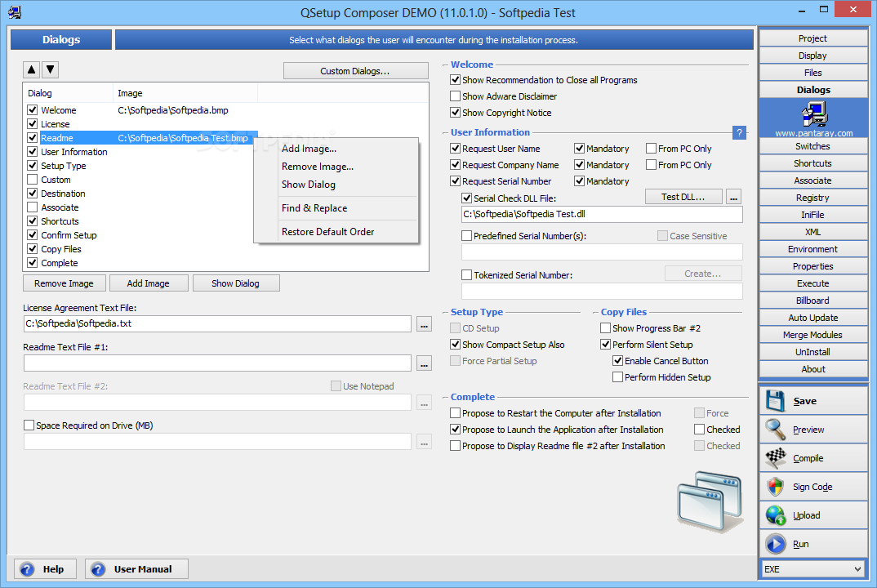Click the Sign Code shield icon
The height and width of the screenshot is (588, 877).
tap(775, 487)
